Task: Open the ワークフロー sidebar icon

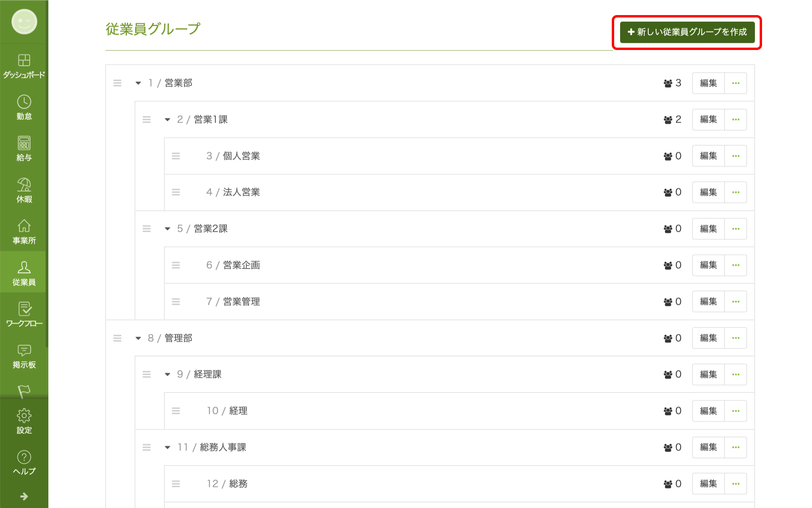Action: coord(25,309)
